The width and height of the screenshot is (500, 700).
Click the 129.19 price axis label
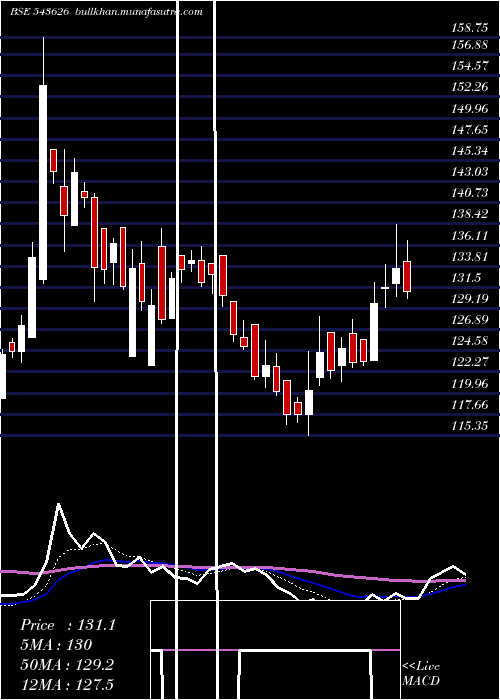[469, 299]
